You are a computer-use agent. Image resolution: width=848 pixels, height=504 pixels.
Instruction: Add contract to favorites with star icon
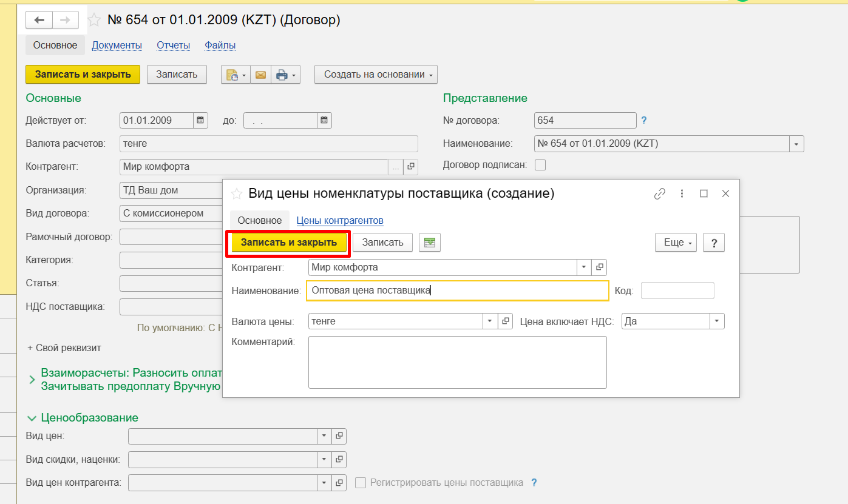click(x=95, y=20)
